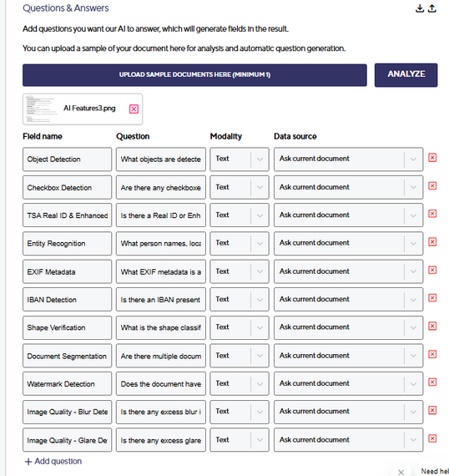Click the Add question link
This screenshot has width=449, height=476.
(x=53, y=462)
